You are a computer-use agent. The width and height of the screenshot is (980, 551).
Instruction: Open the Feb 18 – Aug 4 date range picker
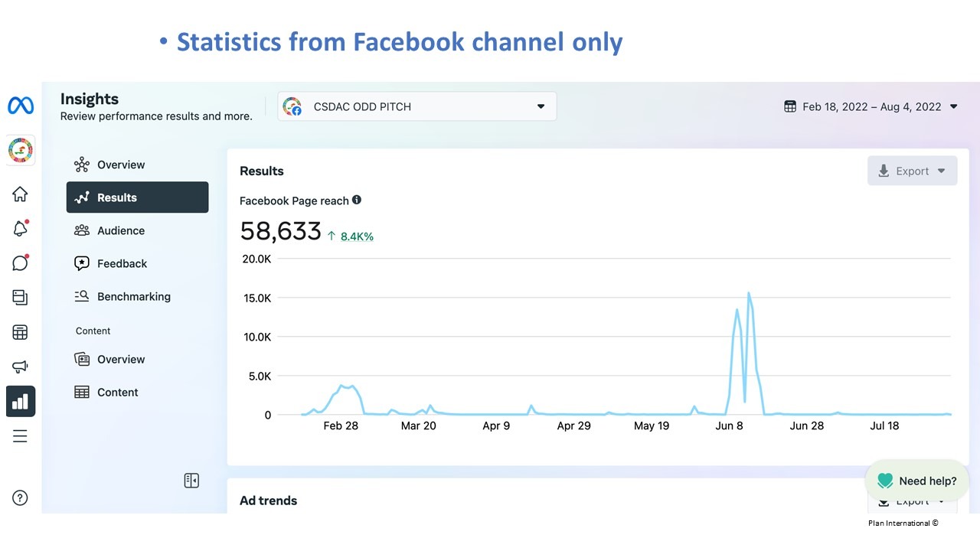pos(871,106)
